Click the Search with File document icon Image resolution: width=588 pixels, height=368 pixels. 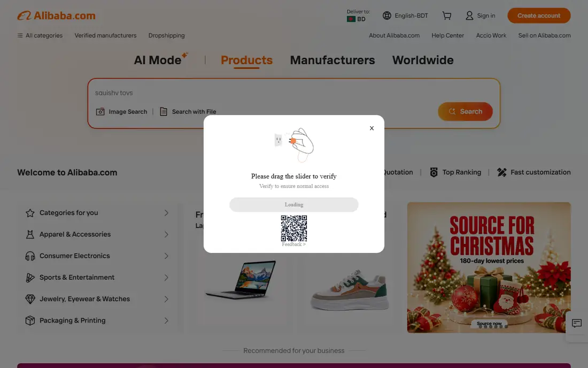point(164,111)
